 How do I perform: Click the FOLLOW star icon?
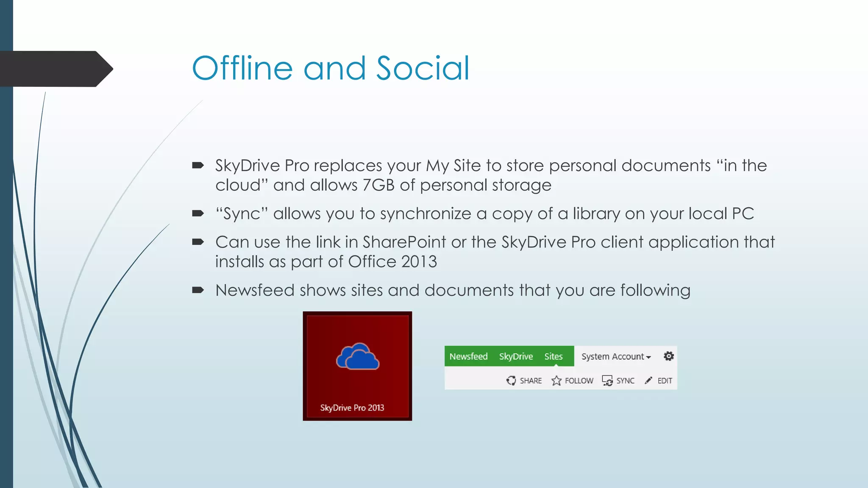tap(556, 380)
